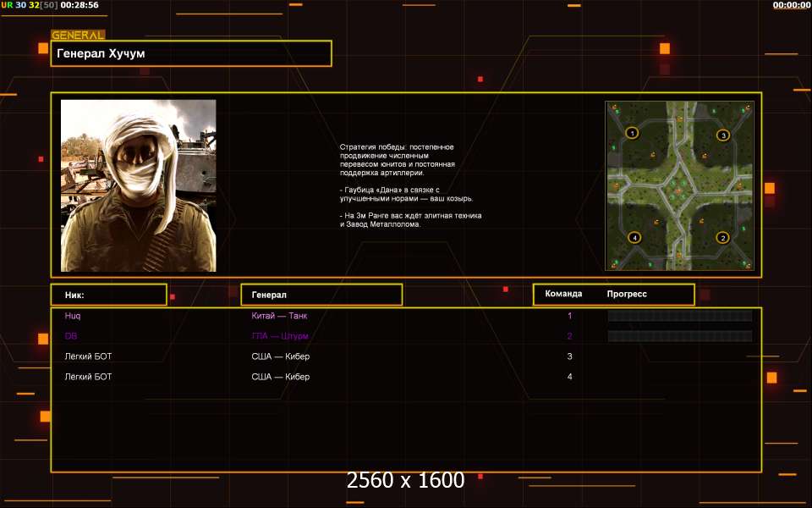This screenshot has width=812, height=508.
Task: Click the general's portrait image
Action: click(x=138, y=185)
